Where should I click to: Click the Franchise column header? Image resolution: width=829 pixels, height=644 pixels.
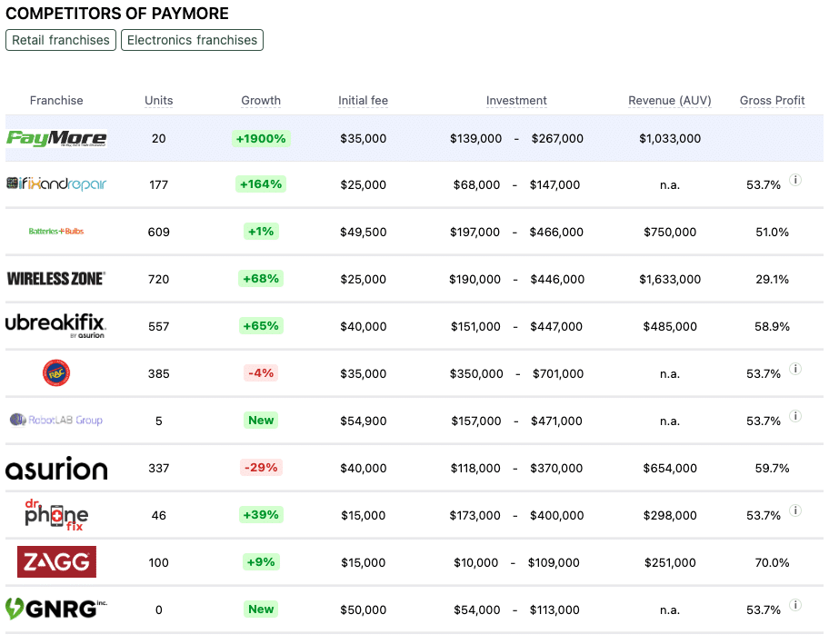coord(56,101)
